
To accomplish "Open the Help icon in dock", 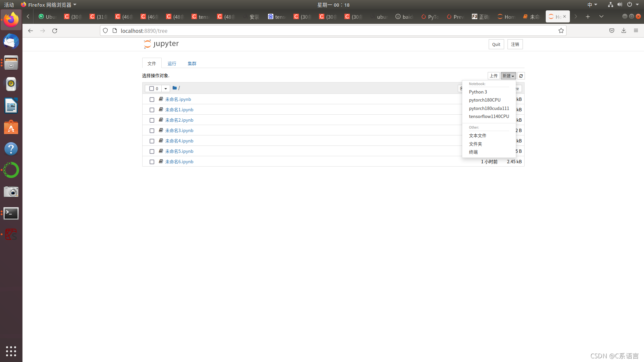I will [11, 149].
